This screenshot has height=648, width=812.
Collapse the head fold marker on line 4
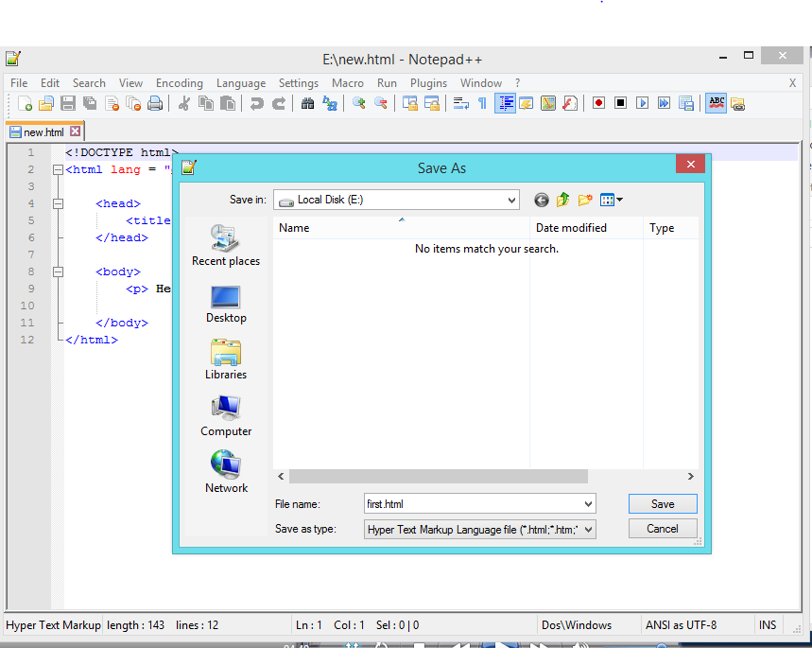pos(58,203)
